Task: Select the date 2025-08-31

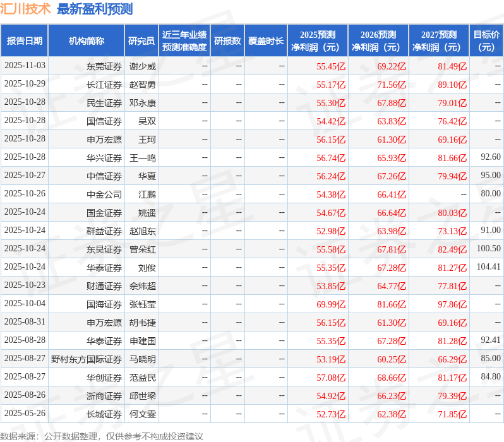Action: click(x=25, y=322)
